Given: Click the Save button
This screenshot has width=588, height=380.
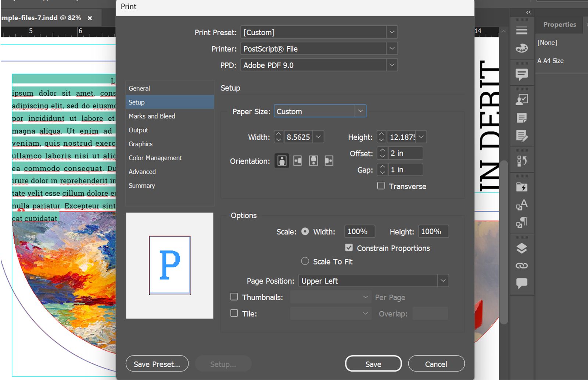Looking at the screenshot, I should (x=373, y=364).
